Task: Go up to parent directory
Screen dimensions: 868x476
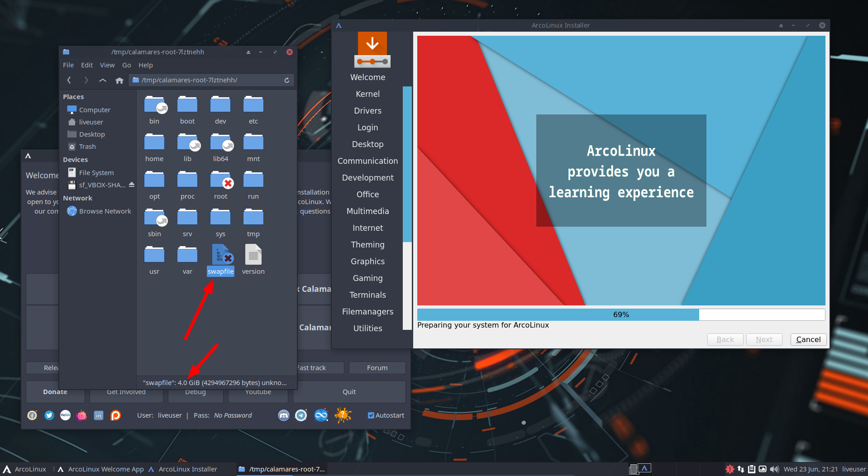Action: coord(103,80)
